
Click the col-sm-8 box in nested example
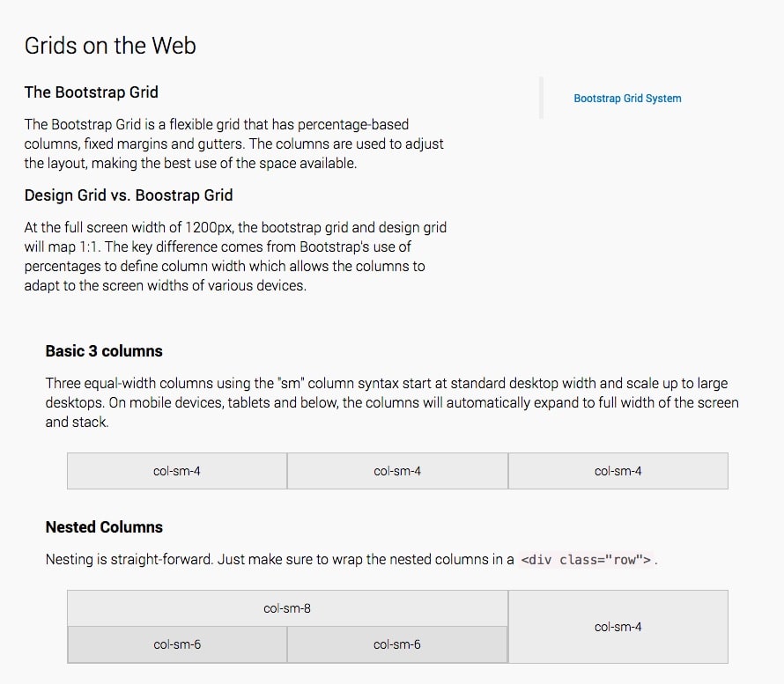click(287, 608)
